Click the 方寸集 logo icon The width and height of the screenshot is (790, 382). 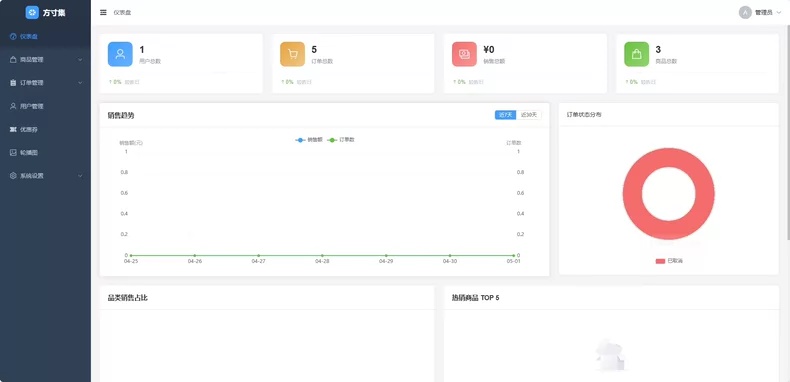point(32,13)
